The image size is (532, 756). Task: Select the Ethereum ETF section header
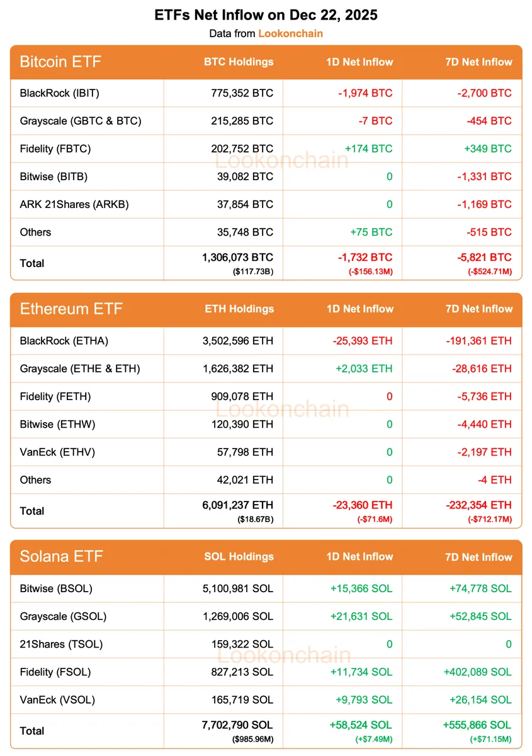(x=71, y=309)
